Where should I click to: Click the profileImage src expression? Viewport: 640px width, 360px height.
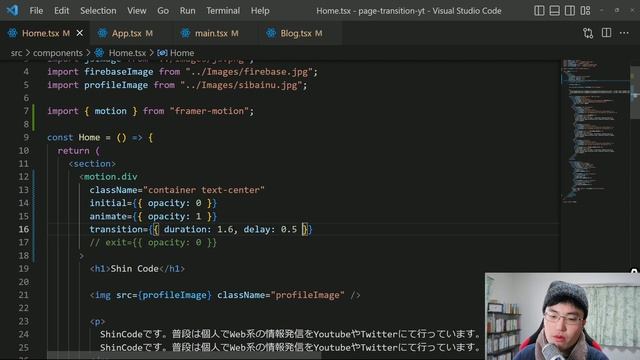(175, 295)
